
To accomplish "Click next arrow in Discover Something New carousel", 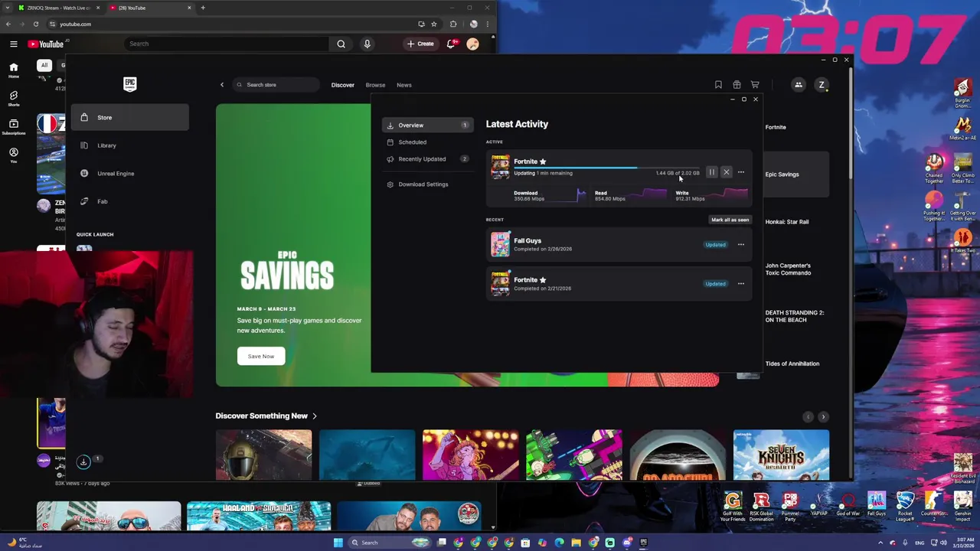I will (x=823, y=416).
